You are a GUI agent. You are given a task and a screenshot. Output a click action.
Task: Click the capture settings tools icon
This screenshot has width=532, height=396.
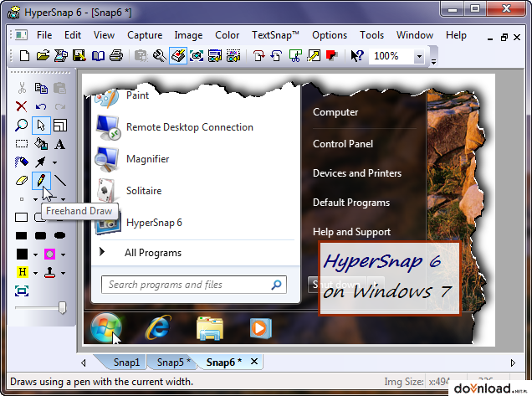coord(160,56)
